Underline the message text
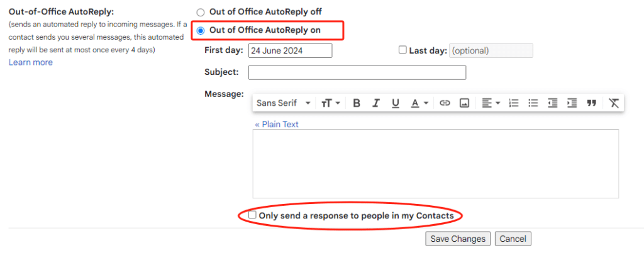Screen dimensions: 644x260 click(396, 103)
